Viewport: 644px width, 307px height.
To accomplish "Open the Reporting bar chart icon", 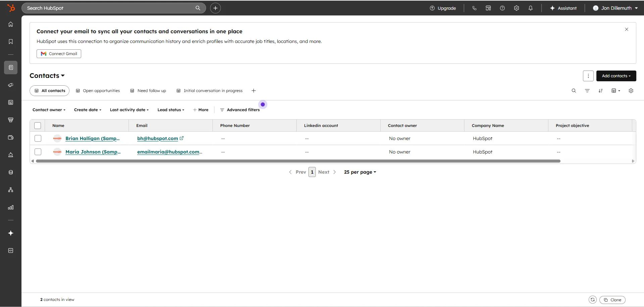I will (11, 207).
